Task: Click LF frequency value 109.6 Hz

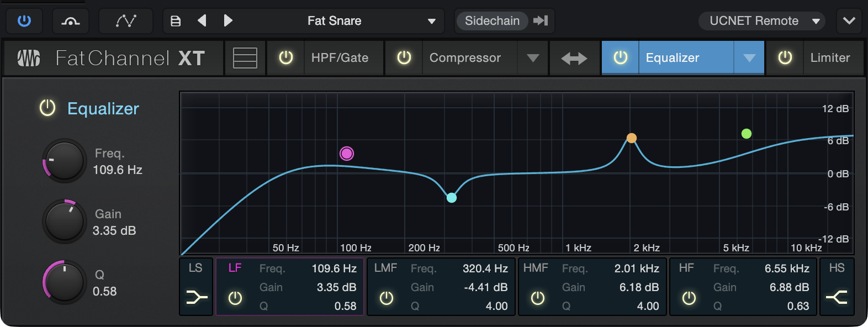Action: 334,268
